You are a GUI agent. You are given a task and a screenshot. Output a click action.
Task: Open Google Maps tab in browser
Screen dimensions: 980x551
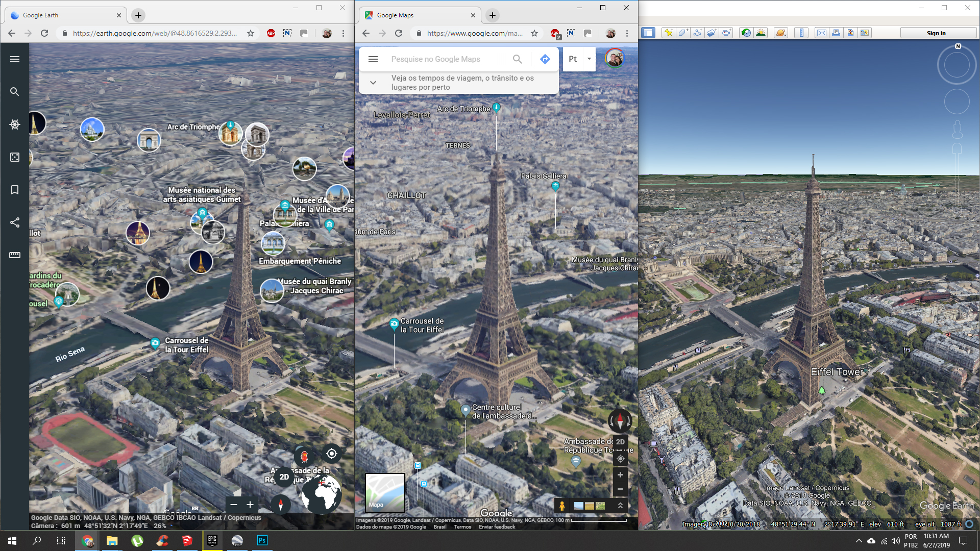[x=412, y=15]
